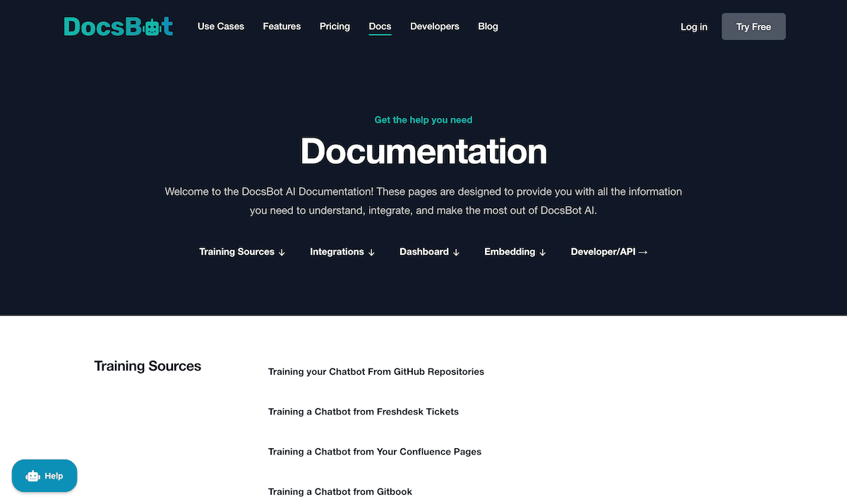Open the Developer/API documentation link
The height and width of the screenshot is (504, 847).
click(x=609, y=252)
